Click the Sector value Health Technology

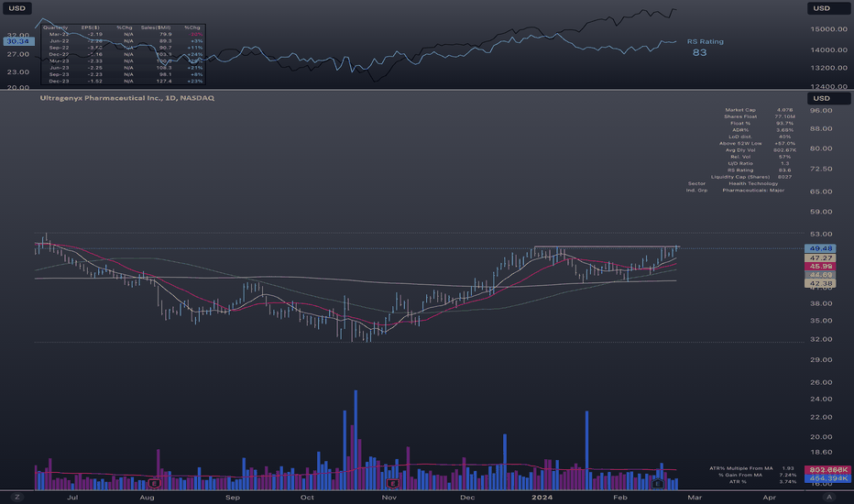coord(753,183)
